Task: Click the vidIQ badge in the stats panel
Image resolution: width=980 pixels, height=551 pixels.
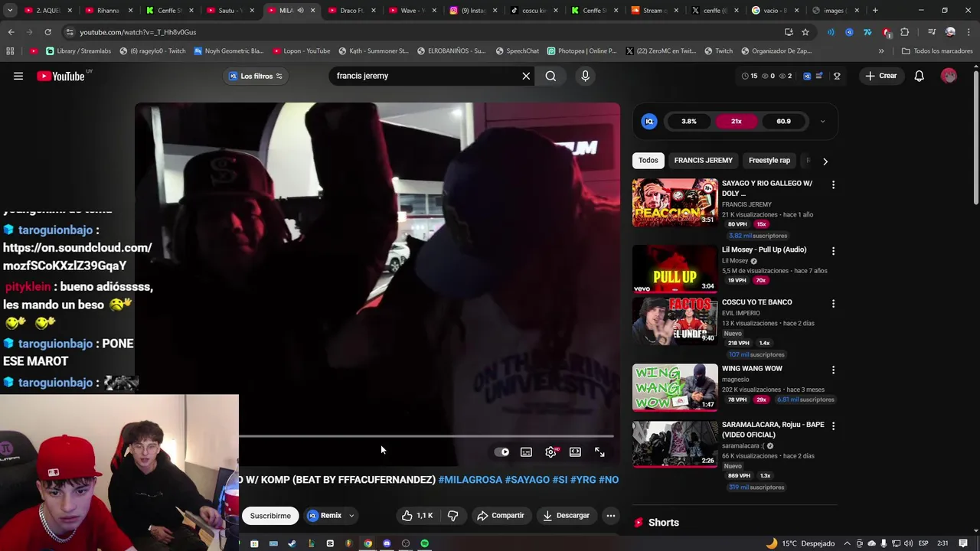Action: coord(649,121)
